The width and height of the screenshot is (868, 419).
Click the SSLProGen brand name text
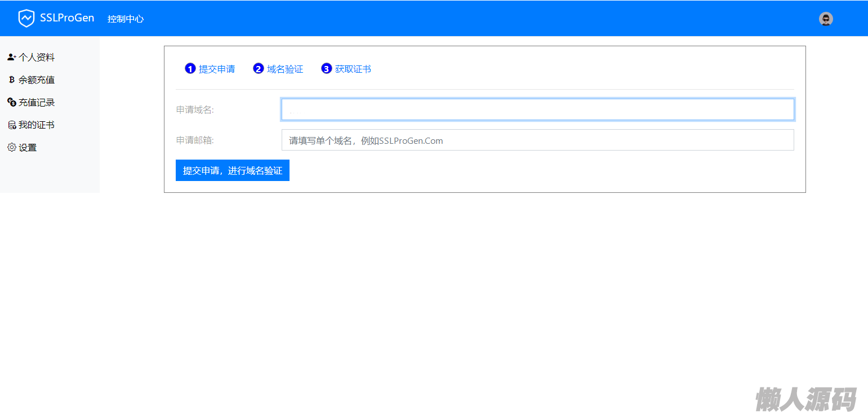(67, 18)
